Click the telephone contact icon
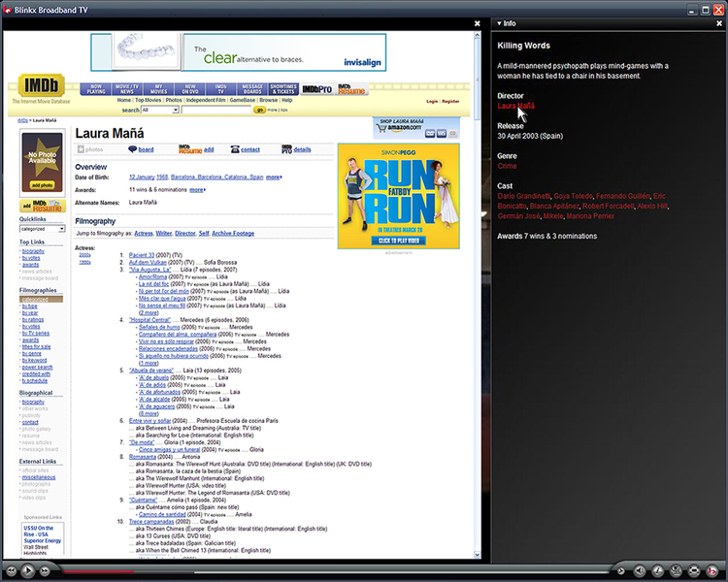This screenshot has height=582, width=728. 235,149
